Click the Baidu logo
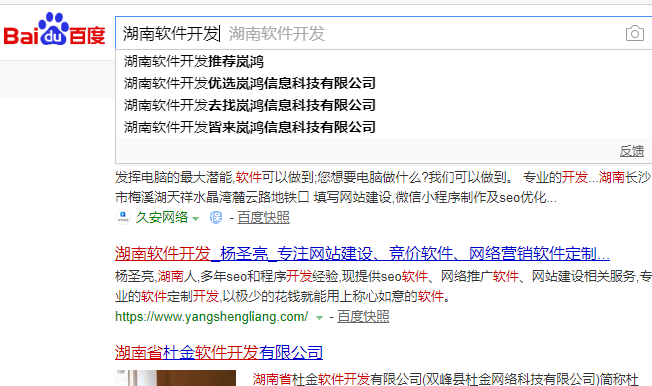652x386 pixels. coord(54,30)
